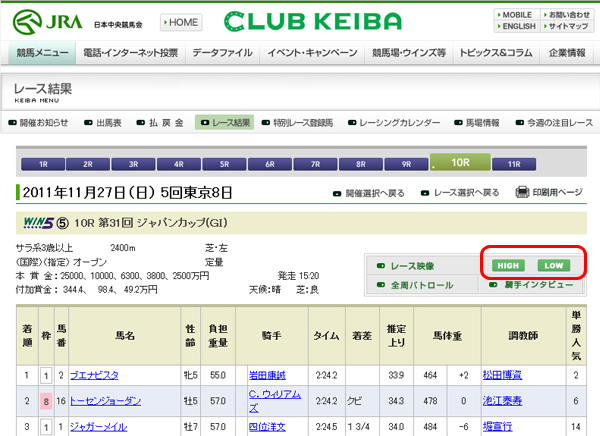Open イベント・キャンペーン menu
600x436 pixels.
coord(312,53)
